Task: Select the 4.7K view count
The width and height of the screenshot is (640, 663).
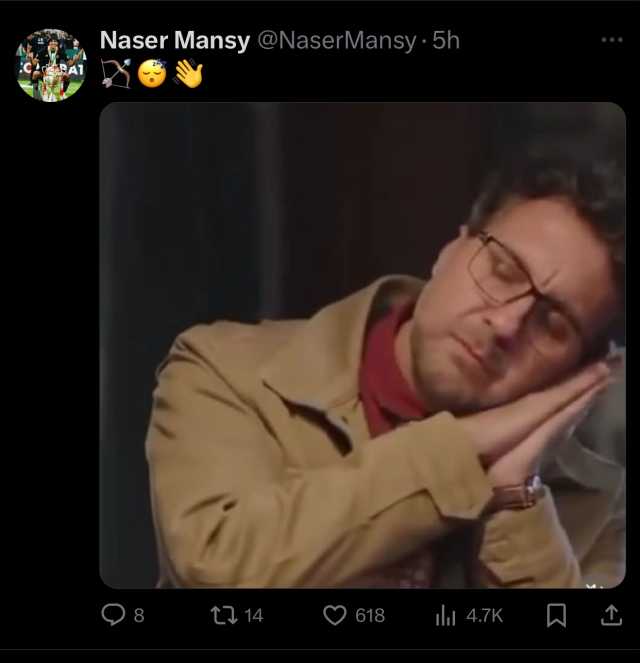Action: [484, 616]
